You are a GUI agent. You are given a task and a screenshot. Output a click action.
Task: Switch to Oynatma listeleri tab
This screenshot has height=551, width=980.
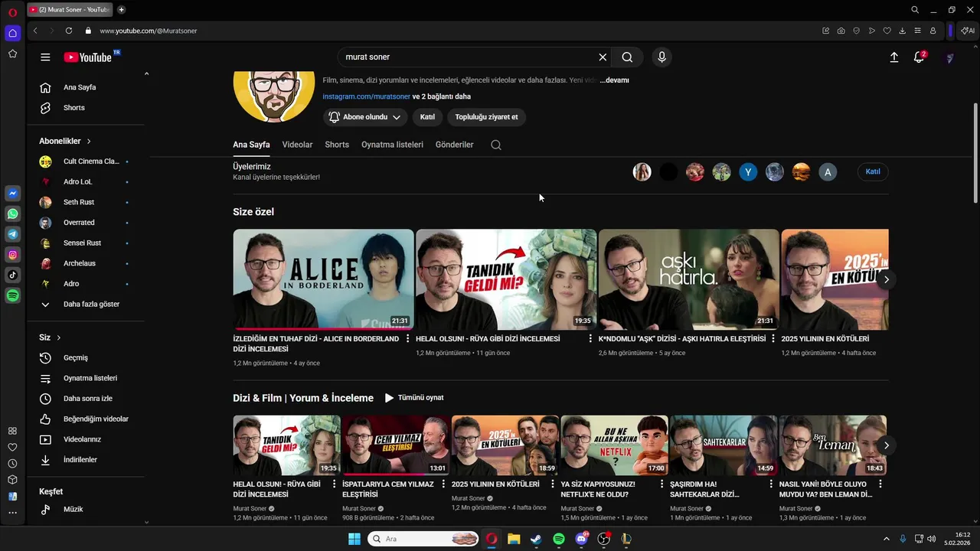[392, 145]
